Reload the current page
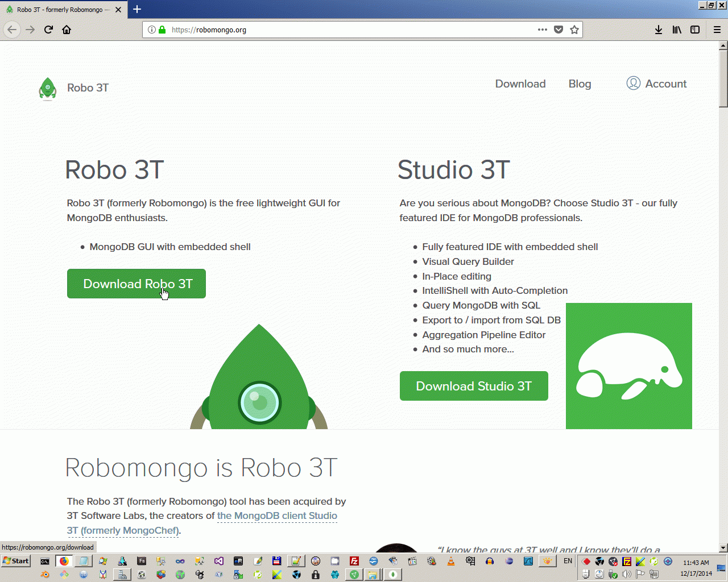This screenshot has width=728, height=582. (x=48, y=30)
